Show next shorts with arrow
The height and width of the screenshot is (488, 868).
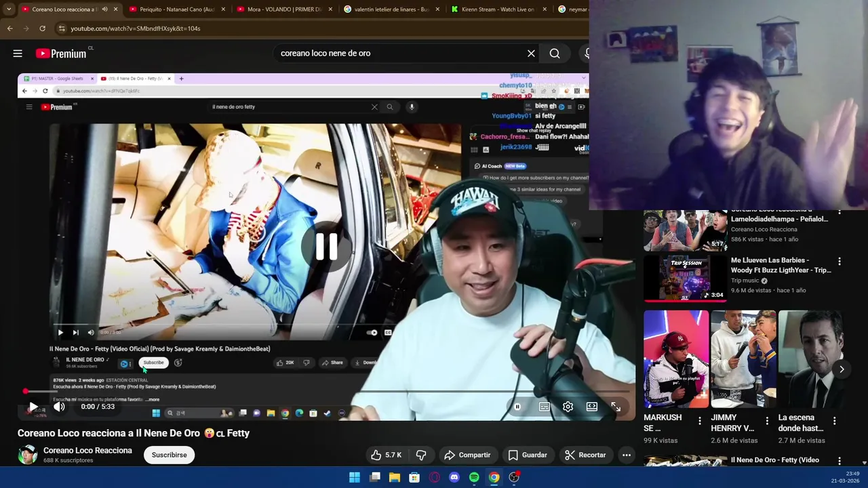842,369
